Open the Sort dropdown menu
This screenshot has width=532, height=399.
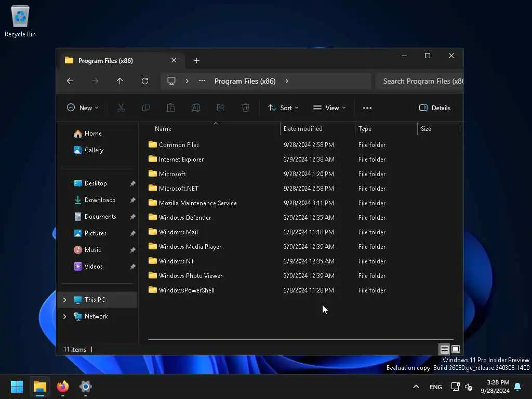click(x=283, y=108)
